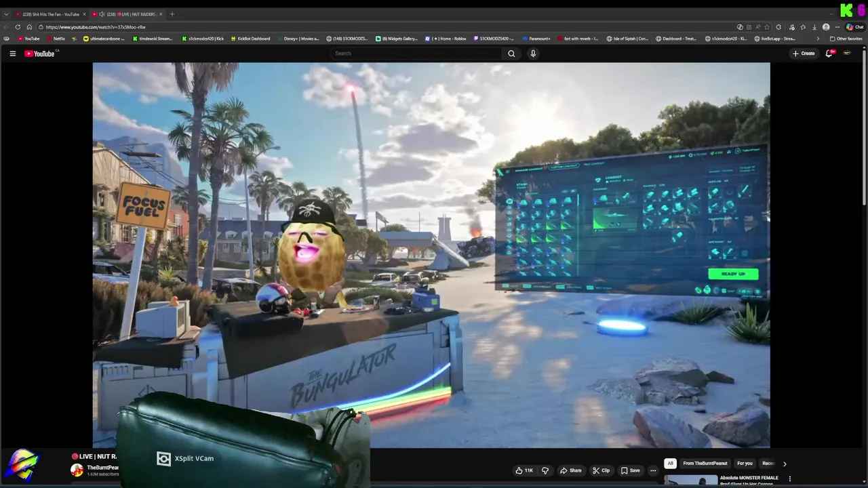Share the video with Share button
Viewport: 868px width, 488px height.
point(571,470)
